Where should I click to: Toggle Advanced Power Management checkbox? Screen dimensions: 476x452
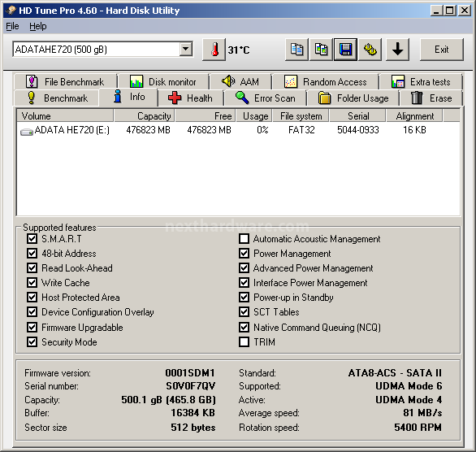(244, 268)
